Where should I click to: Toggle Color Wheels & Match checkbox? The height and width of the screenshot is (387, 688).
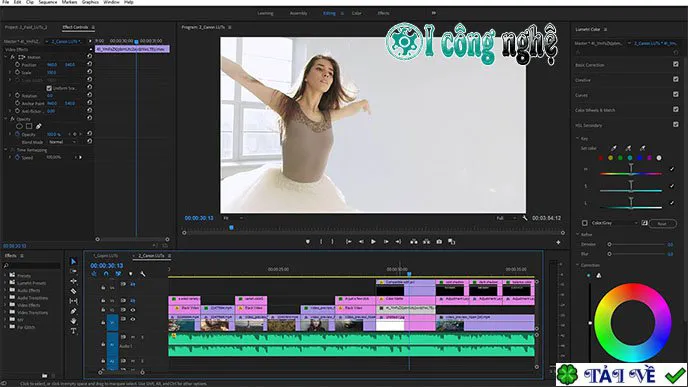pos(676,109)
